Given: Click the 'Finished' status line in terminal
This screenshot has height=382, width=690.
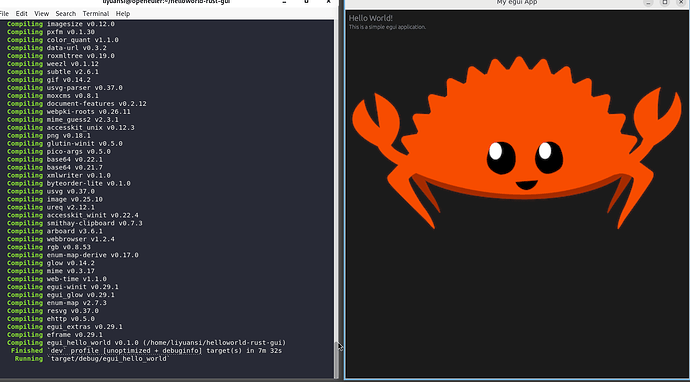Looking at the screenshot, I should coord(146,351).
